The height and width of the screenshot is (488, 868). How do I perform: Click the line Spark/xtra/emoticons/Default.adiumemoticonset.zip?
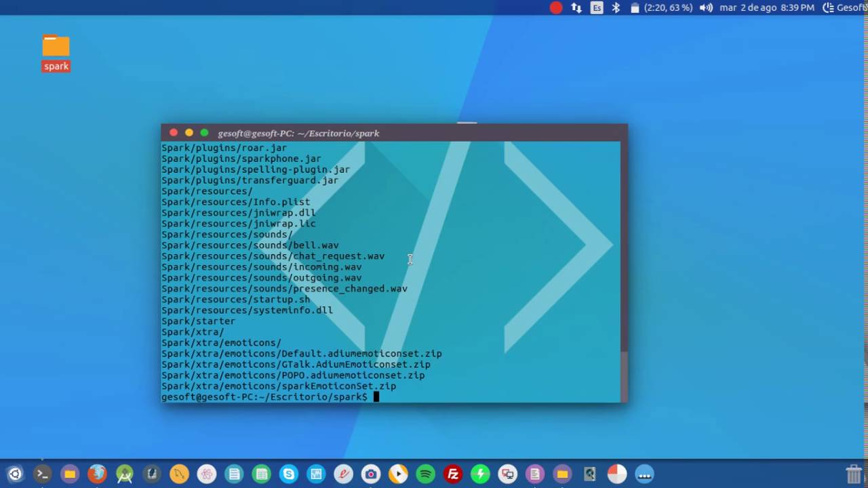tap(301, 354)
